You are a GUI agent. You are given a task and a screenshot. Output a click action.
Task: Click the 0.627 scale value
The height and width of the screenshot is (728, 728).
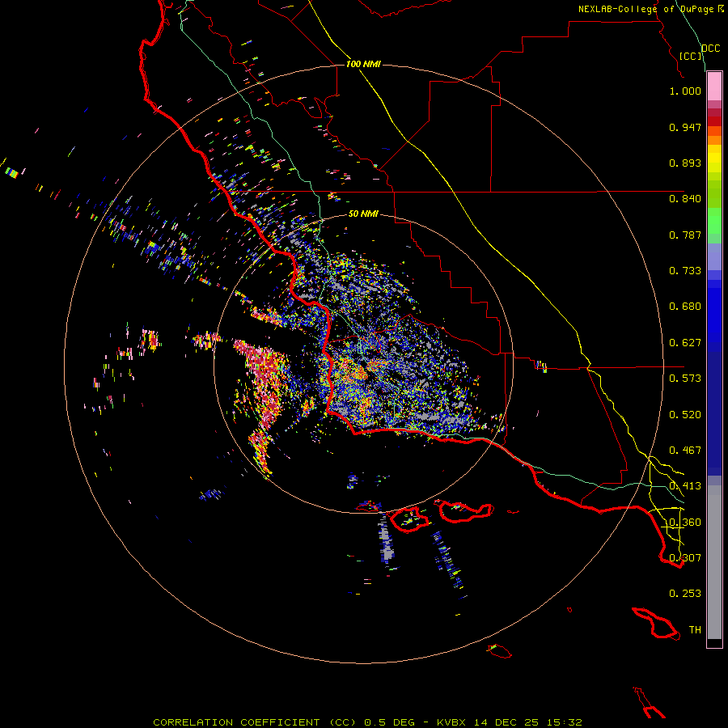tap(685, 343)
